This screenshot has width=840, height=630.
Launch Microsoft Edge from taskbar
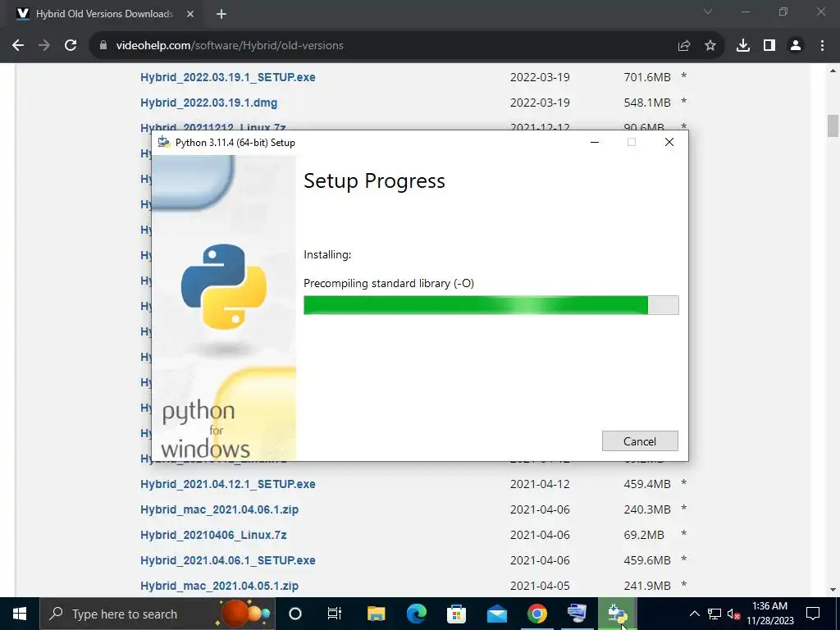click(416, 614)
